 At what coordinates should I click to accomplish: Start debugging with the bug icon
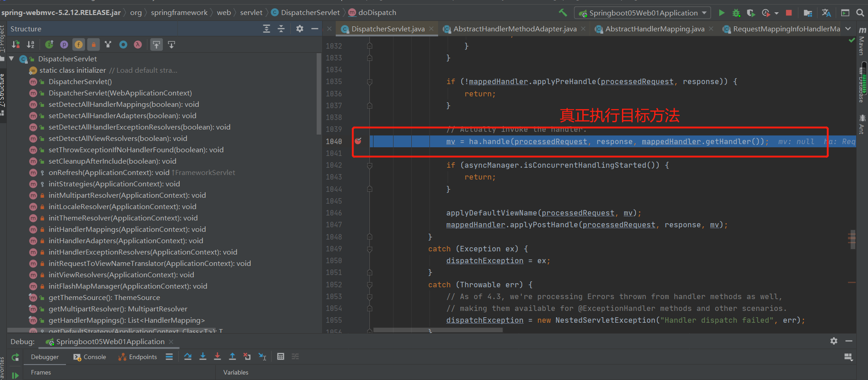point(736,13)
